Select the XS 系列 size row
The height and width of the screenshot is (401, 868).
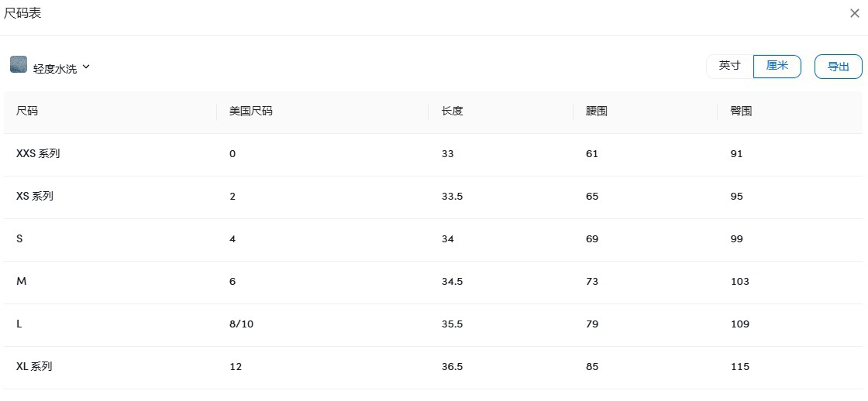coord(35,196)
